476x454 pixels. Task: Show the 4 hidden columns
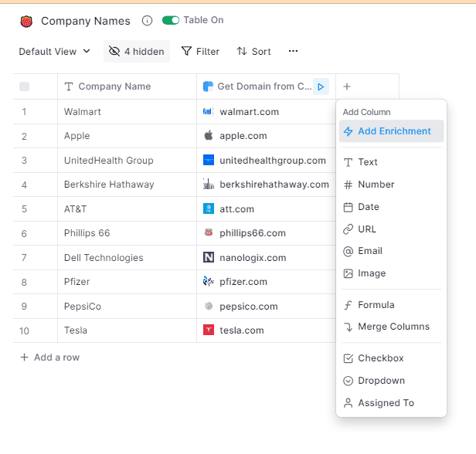(137, 51)
